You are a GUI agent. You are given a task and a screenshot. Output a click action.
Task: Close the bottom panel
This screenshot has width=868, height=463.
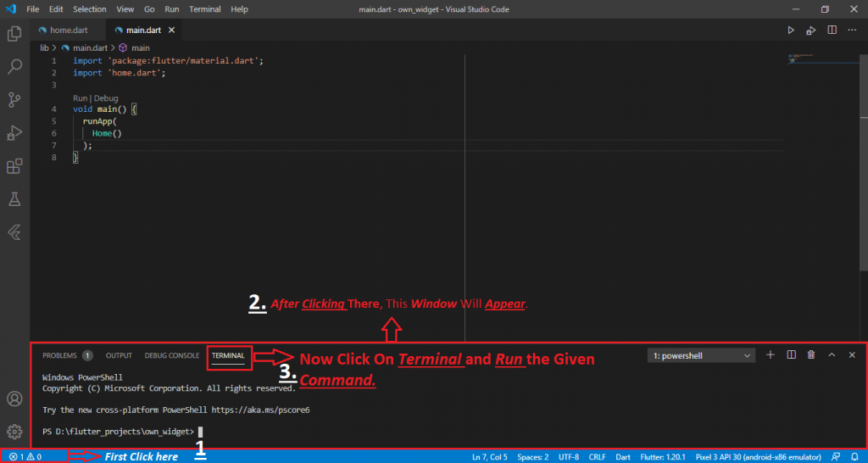853,355
